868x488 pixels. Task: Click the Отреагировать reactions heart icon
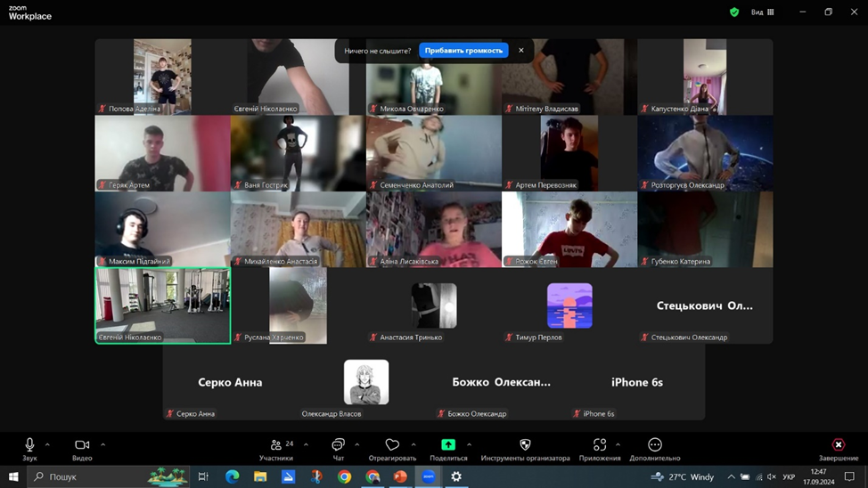(392, 449)
